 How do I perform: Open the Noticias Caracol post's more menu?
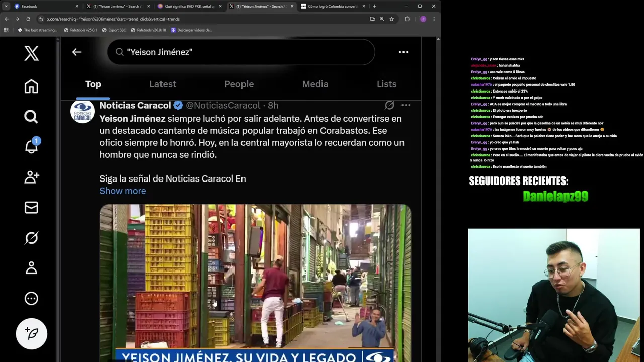click(406, 105)
